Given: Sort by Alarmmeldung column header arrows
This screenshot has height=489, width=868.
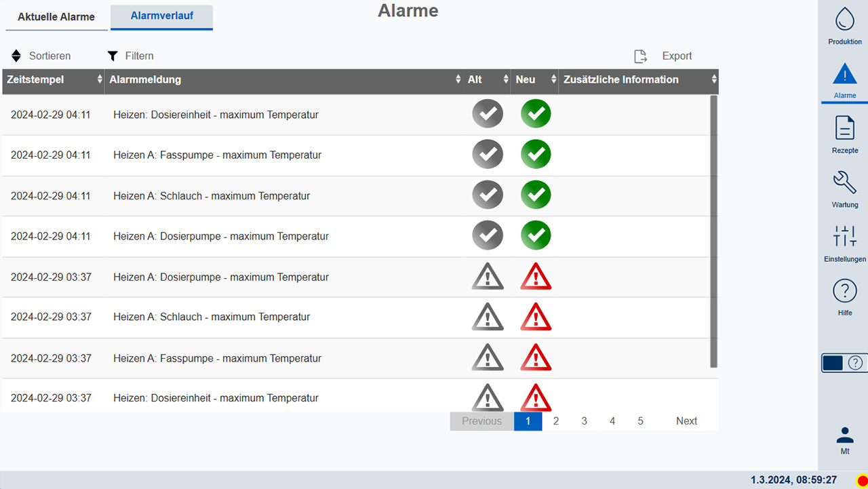Looking at the screenshot, I should point(458,80).
